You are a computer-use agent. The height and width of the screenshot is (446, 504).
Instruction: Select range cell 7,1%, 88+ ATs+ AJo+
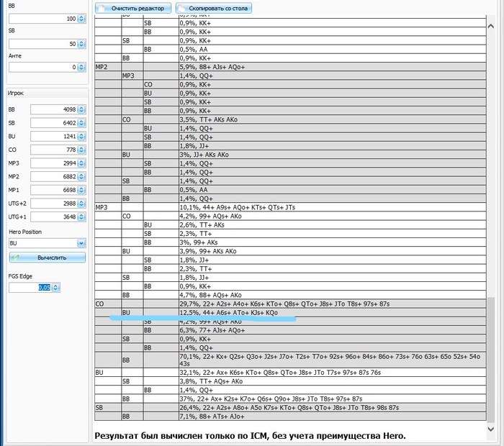333,417
